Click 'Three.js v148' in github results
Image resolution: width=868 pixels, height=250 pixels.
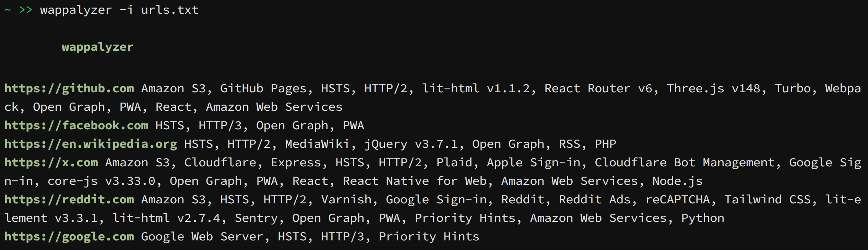click(x=713, y=89)
